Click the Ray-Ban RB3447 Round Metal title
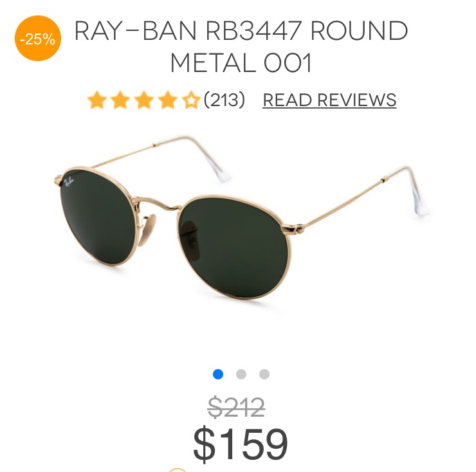This screenshot has width=476, height=472. (x=241, y=46)
